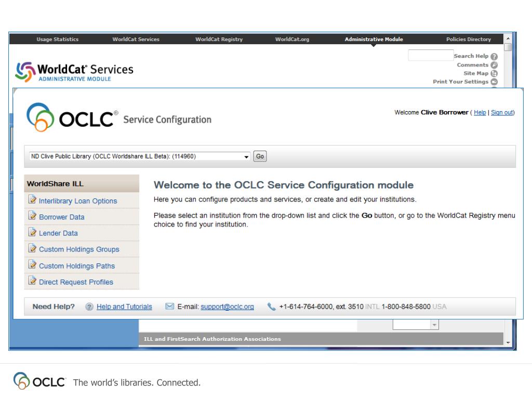The height and width of the screenshot is (399, 532).
Task: Click the scrollbar down arrow
Action: pyautogui.click(x=508, y=342)
